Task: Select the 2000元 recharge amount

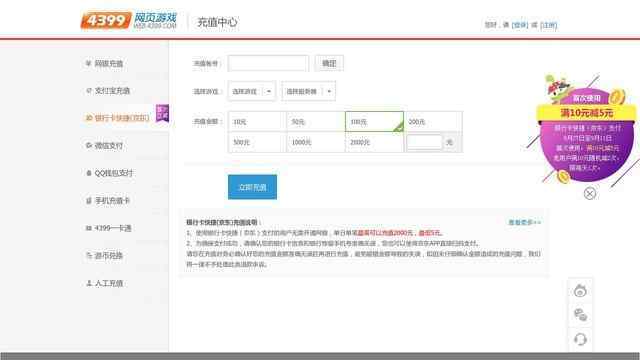Action: 374,142
